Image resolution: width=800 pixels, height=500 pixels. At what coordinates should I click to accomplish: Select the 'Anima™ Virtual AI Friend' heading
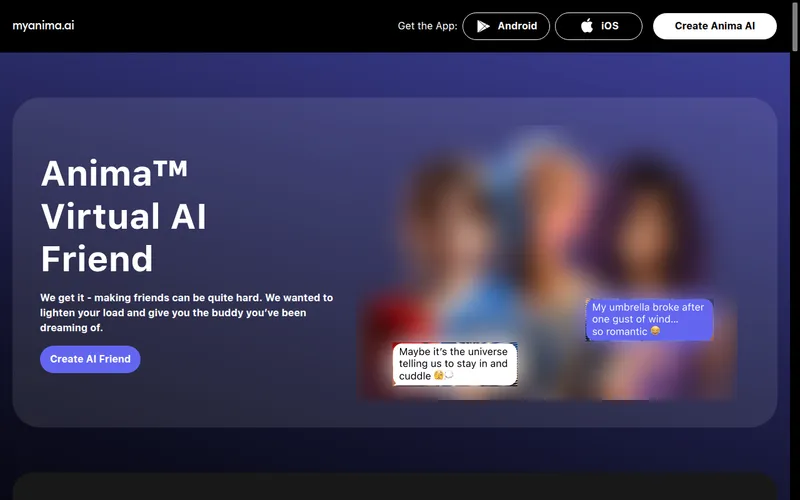pyautogui.click(x=124, y=216)
